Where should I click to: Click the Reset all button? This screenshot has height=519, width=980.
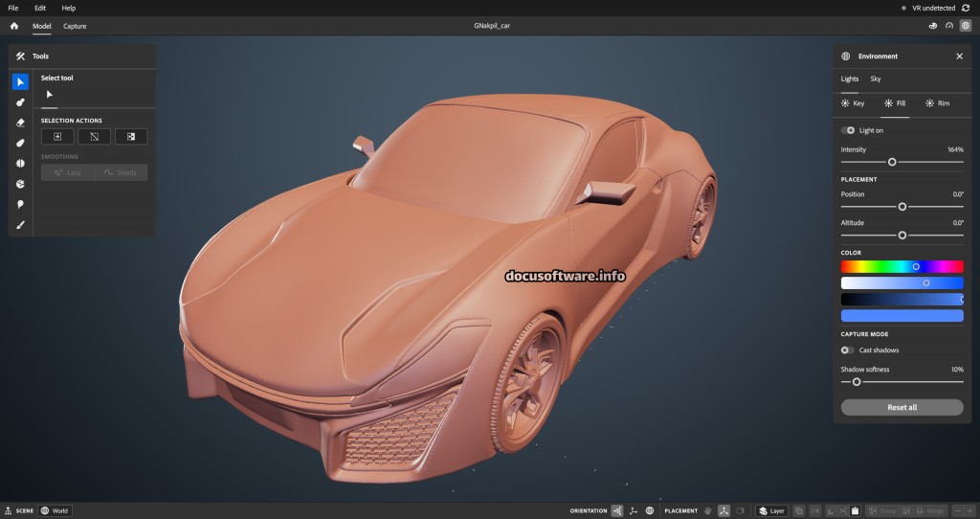tap(902, 407)
